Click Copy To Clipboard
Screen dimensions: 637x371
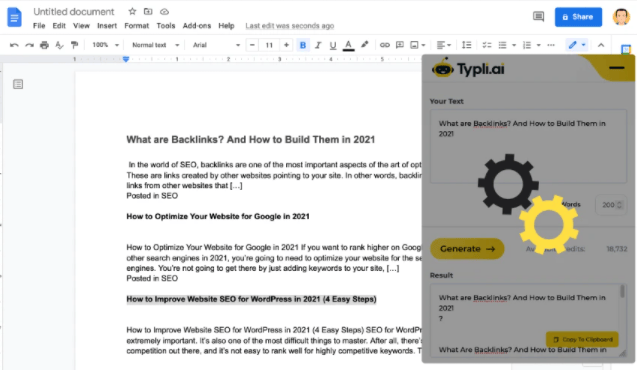[x=582, y=339]
